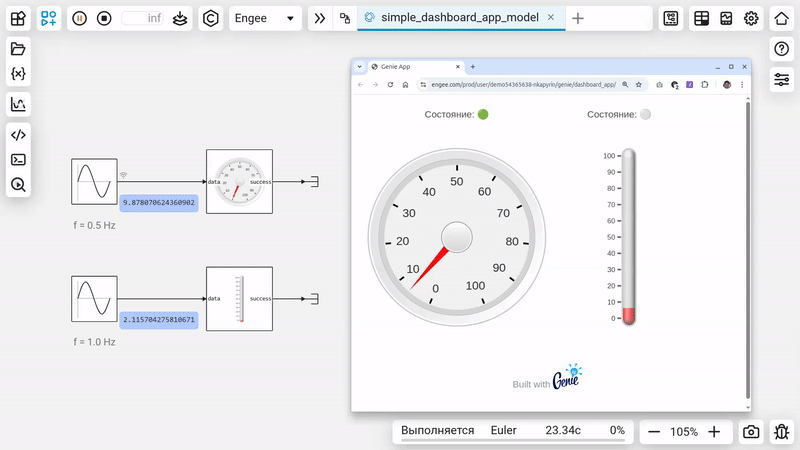Click the simulation time input field

142,18
